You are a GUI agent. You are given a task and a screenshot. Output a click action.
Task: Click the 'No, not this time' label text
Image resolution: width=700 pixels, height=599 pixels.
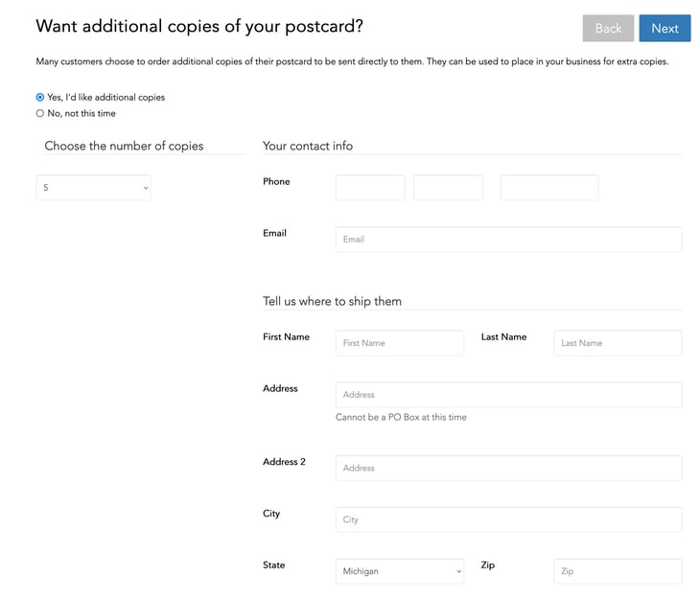[82, 113]
